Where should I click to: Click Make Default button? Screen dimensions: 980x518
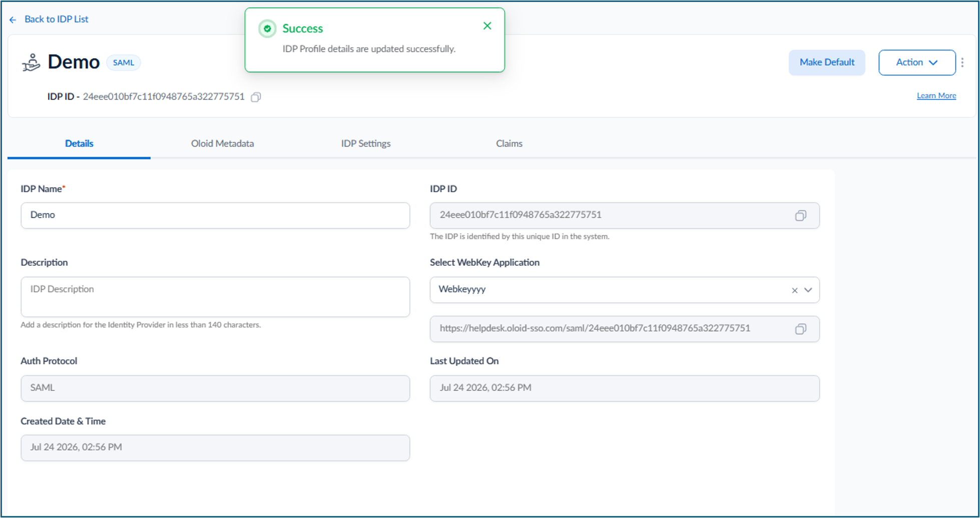click(x=827, y=63)
